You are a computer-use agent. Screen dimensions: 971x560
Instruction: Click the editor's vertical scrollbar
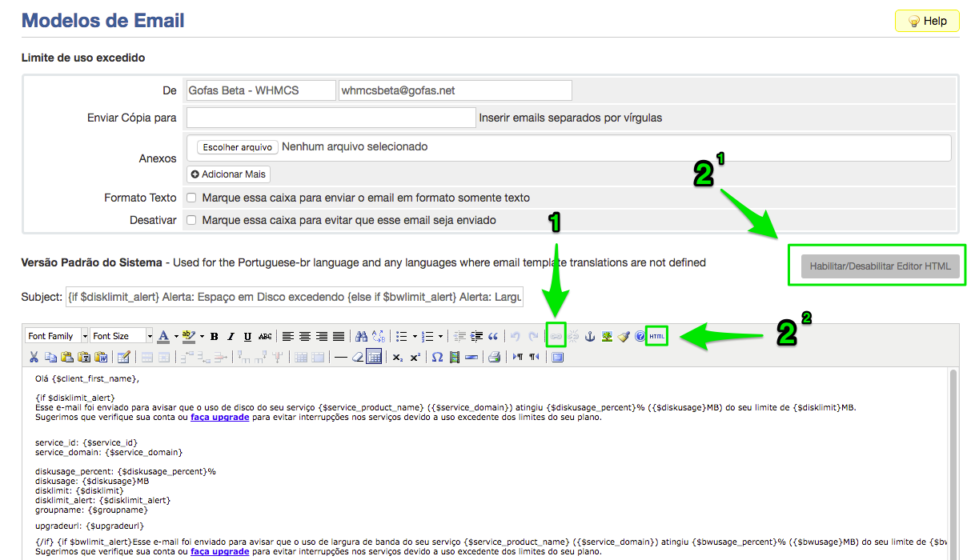pos(952,464)
